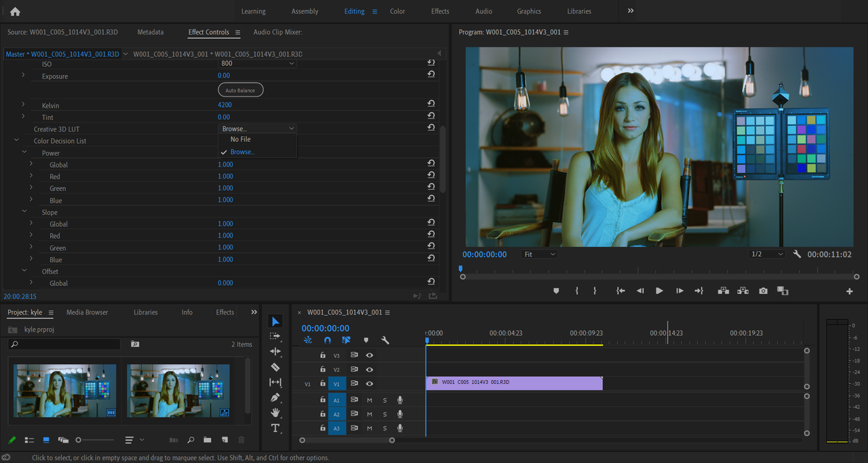Image resolution: width=868 pixels, height=463 pixels.
Task: Click the Lift button in Program Monitor
Action: (x=724, y=291)
